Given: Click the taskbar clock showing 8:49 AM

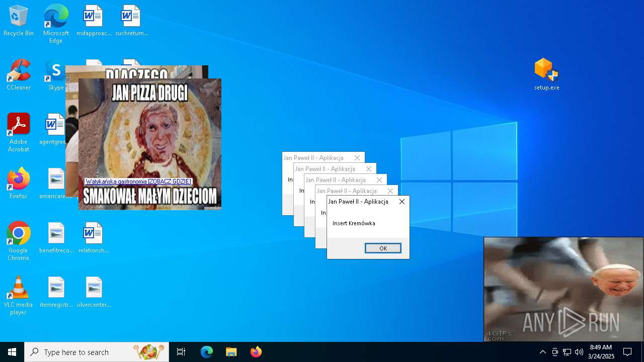Looking at the screenshot, I should 601,352.
